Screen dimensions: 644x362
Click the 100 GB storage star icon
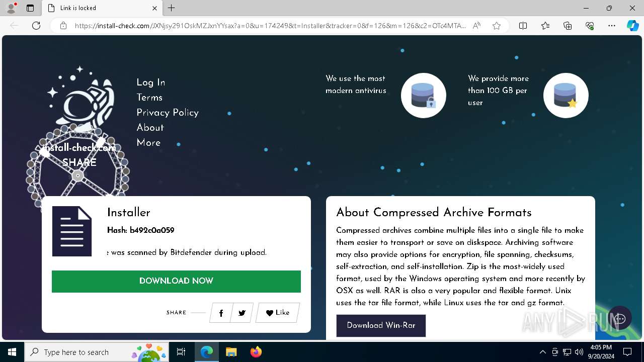tap(566, 96)
